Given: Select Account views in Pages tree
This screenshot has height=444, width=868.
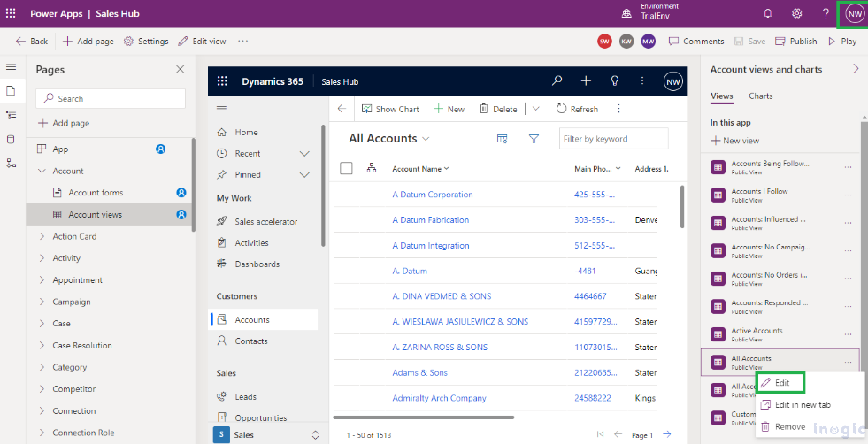Looking at the screenshot, I should pos(110,214).
